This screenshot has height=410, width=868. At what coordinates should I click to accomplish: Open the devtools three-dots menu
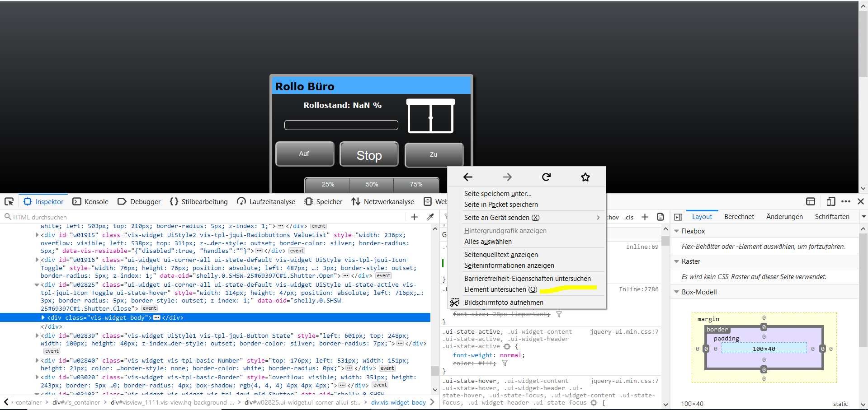(x=846, y=201)
